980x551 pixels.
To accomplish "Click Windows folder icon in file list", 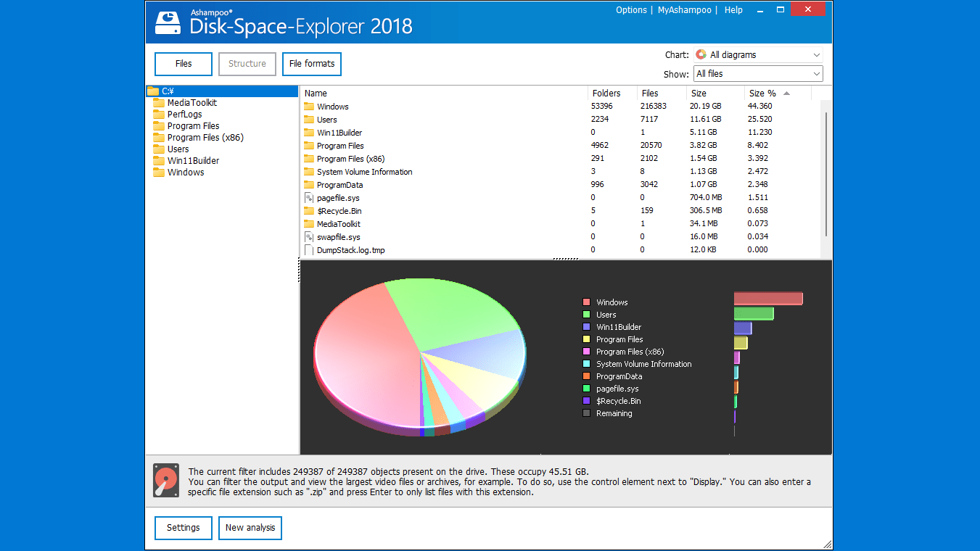I will (309, 107).
